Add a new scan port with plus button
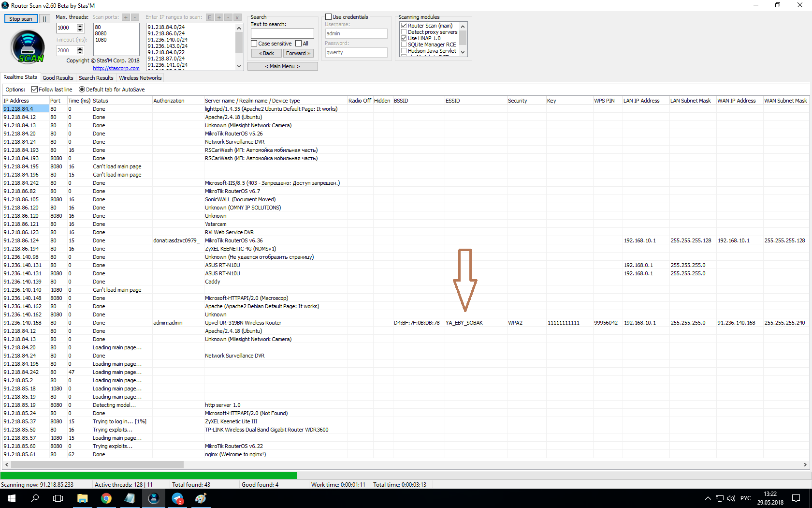Viewport: 812px width, 508px height. click(x=126, y=17)
